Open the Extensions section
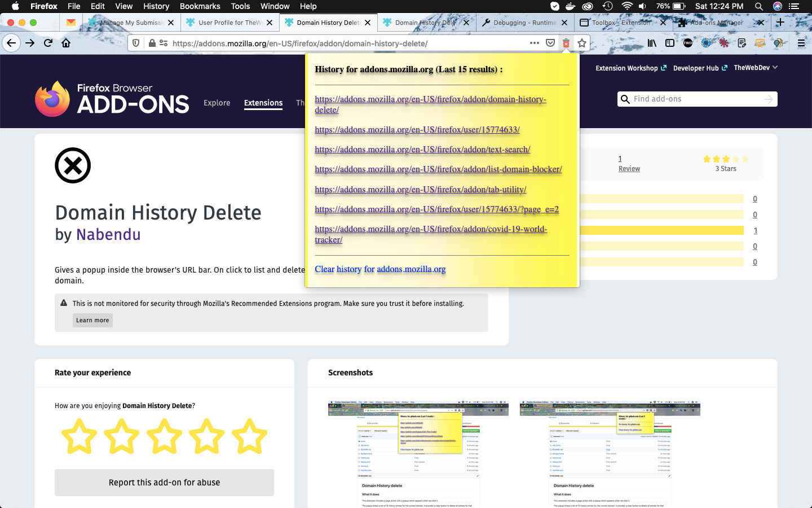 click(263, 103)
